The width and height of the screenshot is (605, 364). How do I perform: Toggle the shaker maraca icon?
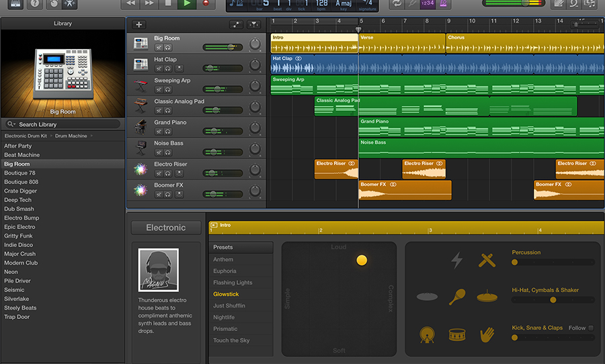(457, 297)
